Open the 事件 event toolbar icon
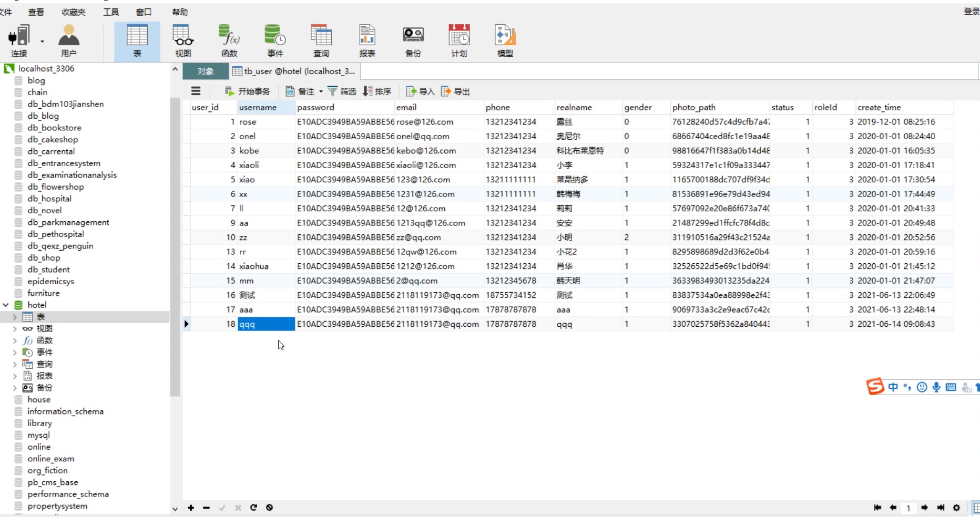This screenshot has height=517, width=980. (x=275, y=41)
